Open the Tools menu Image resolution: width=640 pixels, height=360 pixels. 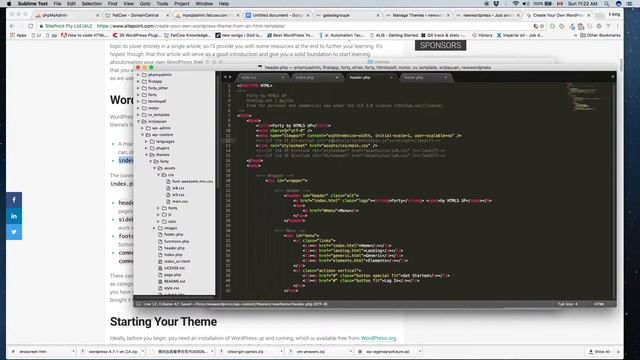pyautogui.click(x=162, y=4)
